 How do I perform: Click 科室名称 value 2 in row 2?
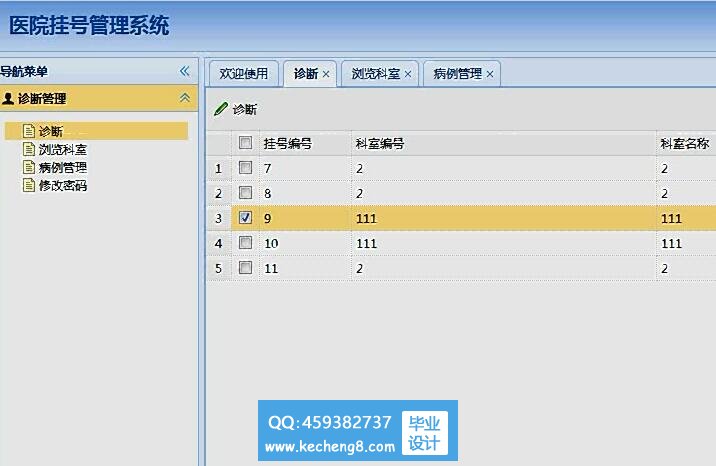pyautogui.click(x=664, y=194)
